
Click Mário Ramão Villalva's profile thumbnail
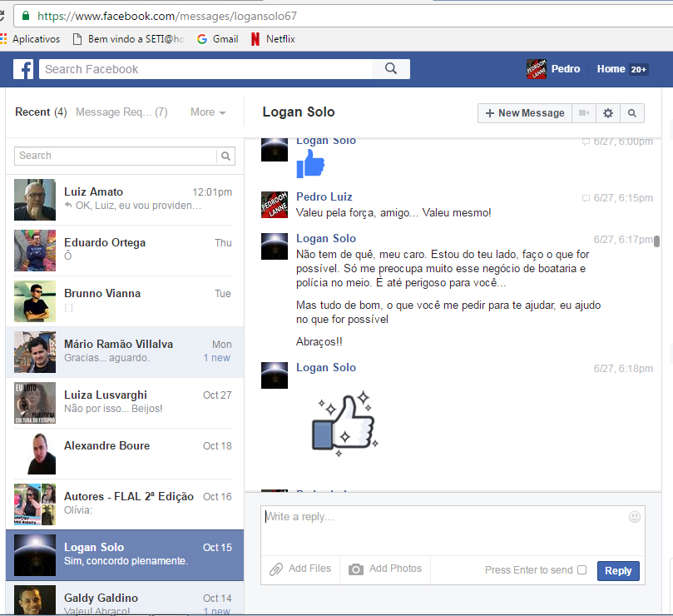(35, 352)
